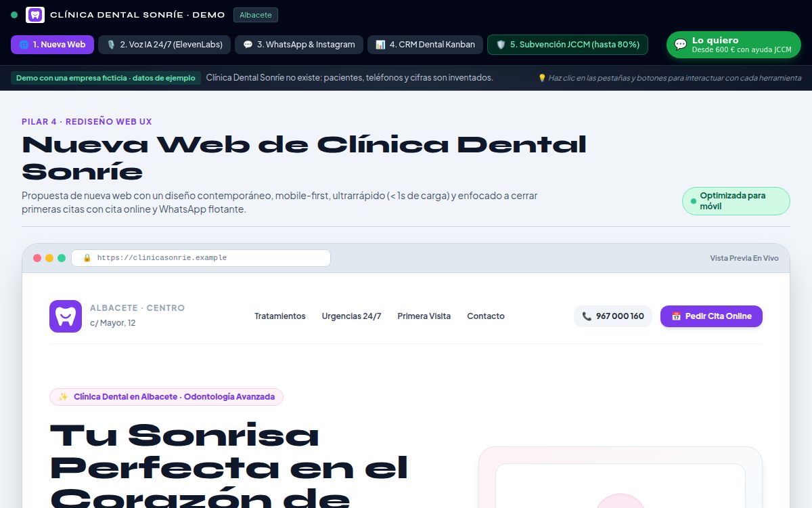Click the Tu Sonrisa Perfecta hero heading
Viewport: 812px width, 508px height.
point(229,465)
